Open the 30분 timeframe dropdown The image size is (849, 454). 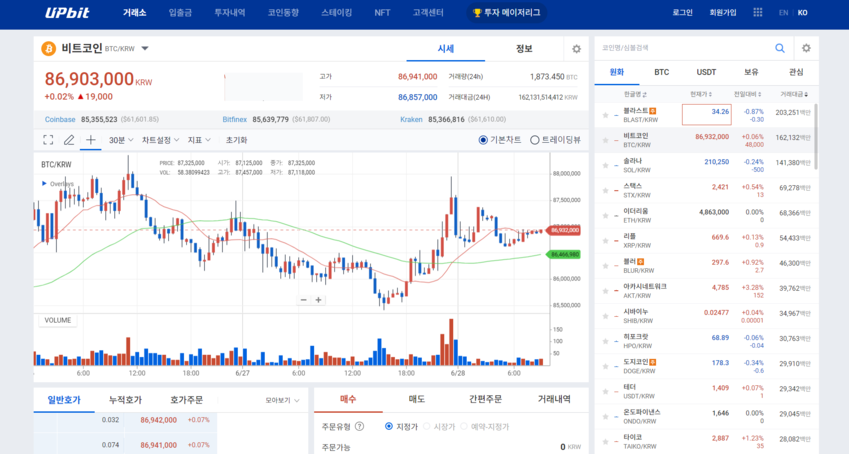tap(120, 140)
